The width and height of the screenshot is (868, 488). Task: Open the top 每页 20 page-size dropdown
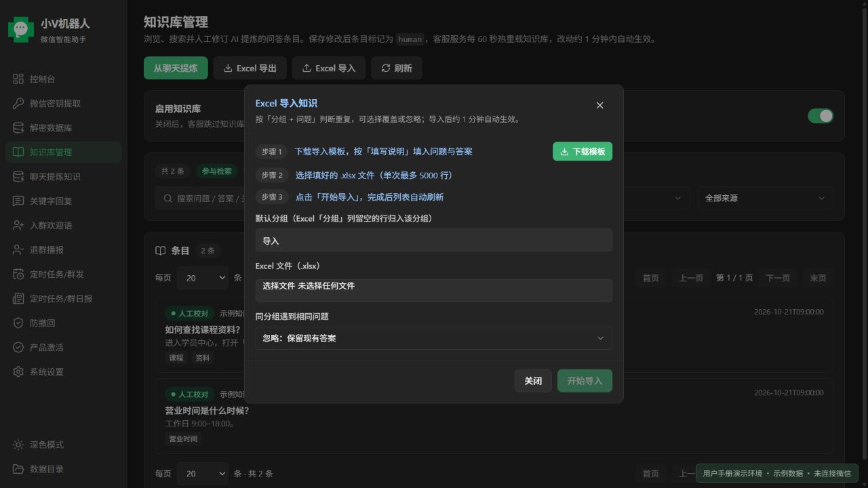[x=202, y=278]
